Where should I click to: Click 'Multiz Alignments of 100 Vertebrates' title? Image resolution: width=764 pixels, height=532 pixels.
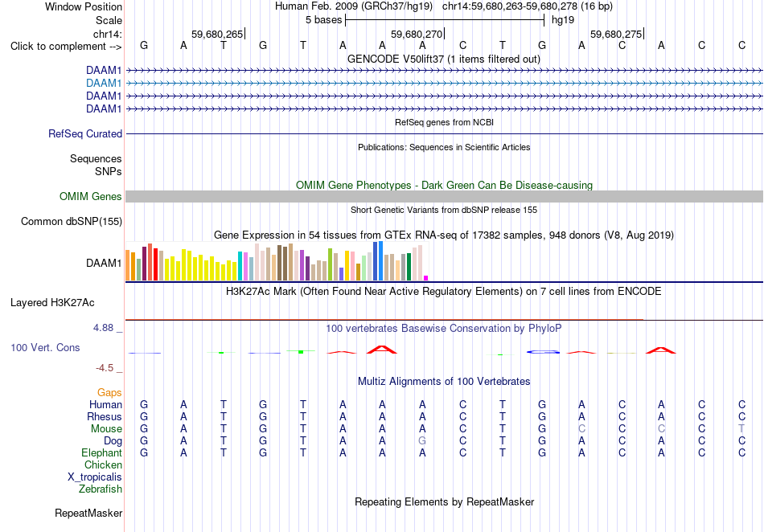click(x=444, y=381)
